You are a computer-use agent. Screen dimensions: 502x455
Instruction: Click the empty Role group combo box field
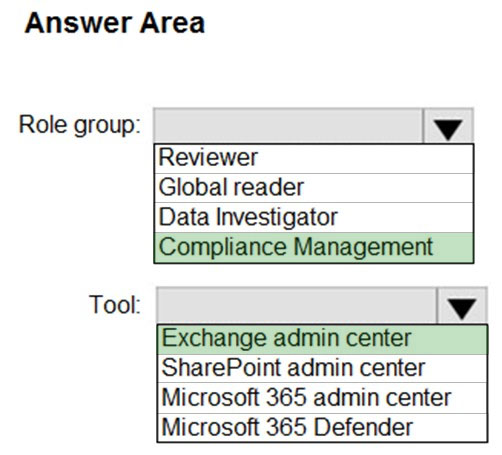pyautogui.click(x=288, y=126)
